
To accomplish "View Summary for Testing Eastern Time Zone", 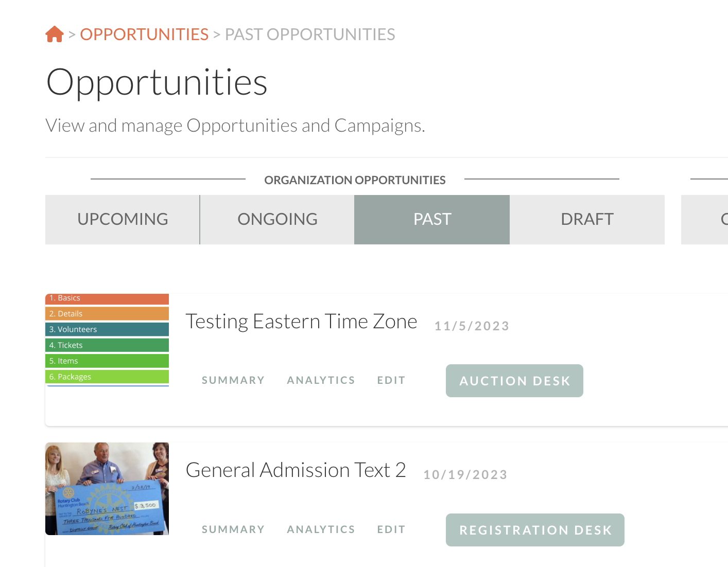I will click(x=233, y=380).
